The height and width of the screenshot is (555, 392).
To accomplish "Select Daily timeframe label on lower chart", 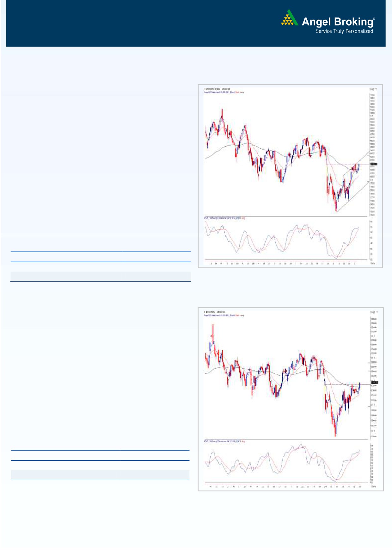I will [374, 486].
